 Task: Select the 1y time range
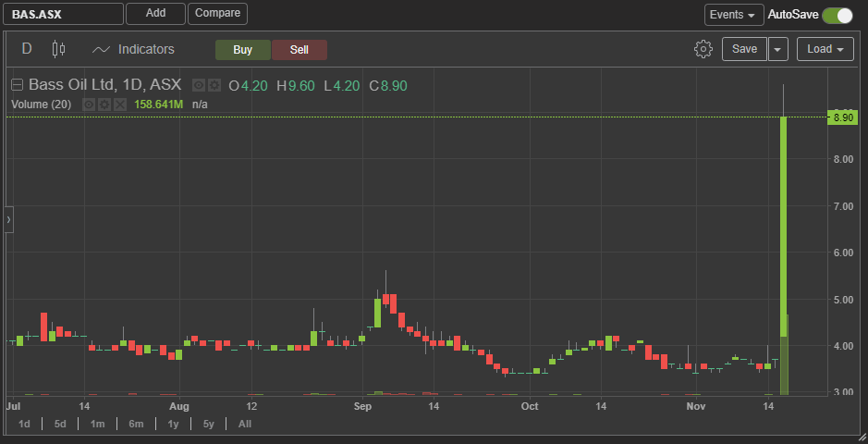173,424
